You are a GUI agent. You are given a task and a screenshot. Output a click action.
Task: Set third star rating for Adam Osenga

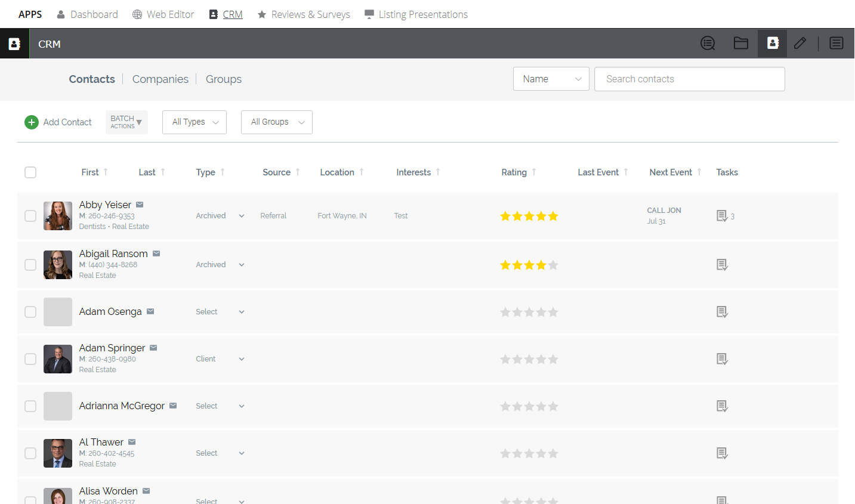(529, 312)
